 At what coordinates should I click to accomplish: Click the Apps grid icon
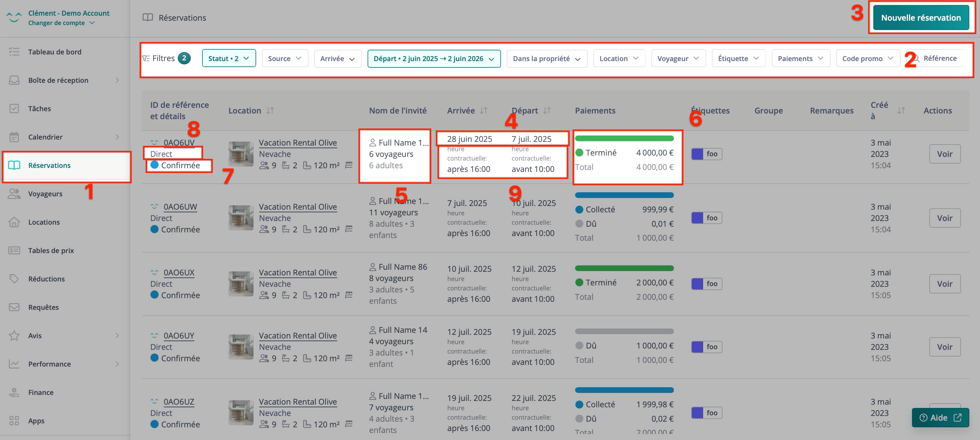click(x=14, y=421)
